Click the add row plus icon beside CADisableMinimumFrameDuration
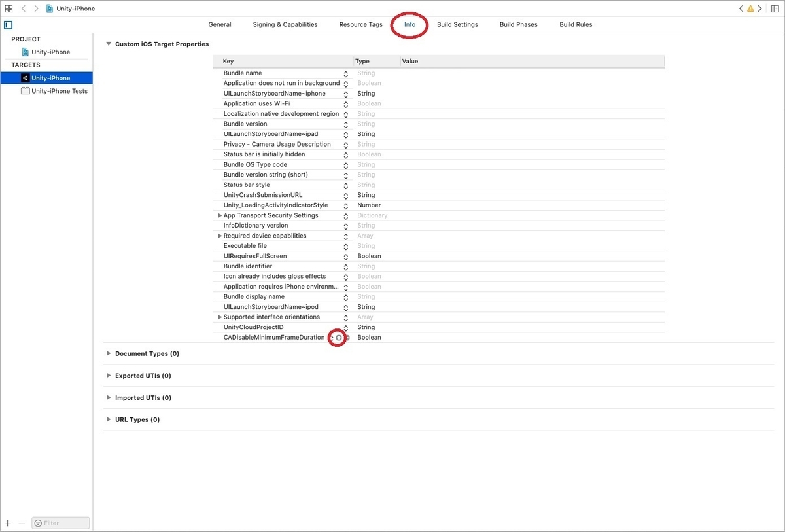Viewport: 785px width, 532px height. pyautogui.click(x=339, y=338)
